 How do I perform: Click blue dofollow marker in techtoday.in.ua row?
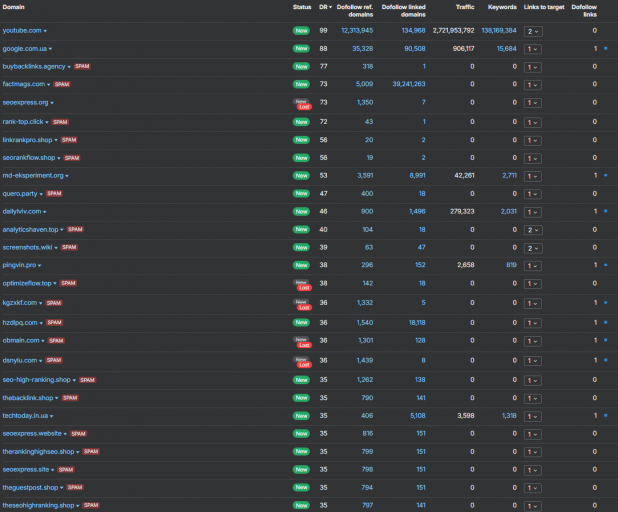click(606, 415)
